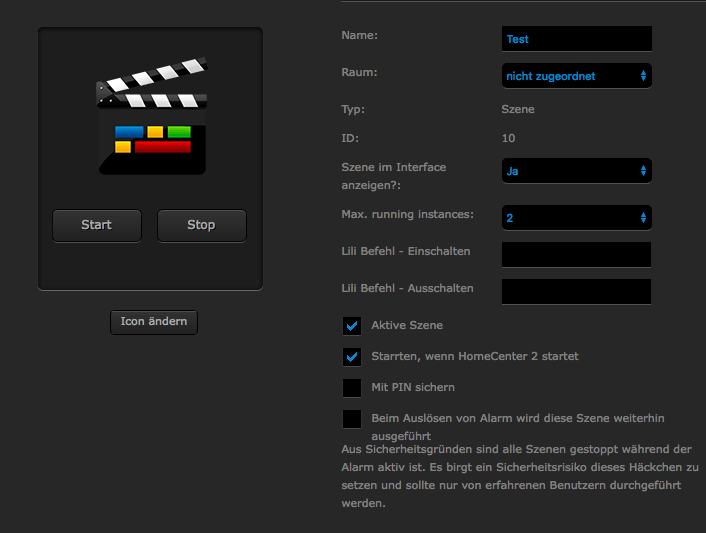Focus the Name field containing Test
The image size is (706, 533).
(576, 39)
